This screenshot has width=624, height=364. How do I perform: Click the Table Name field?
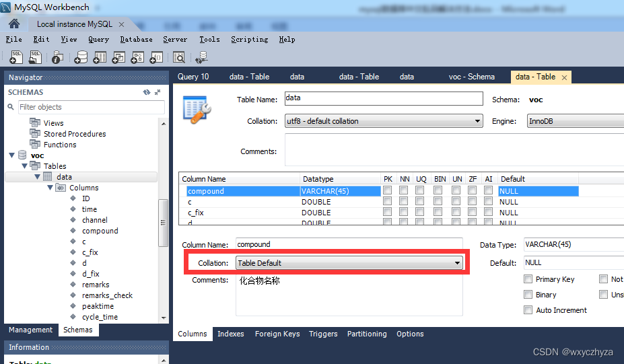[x=384, y=98]
